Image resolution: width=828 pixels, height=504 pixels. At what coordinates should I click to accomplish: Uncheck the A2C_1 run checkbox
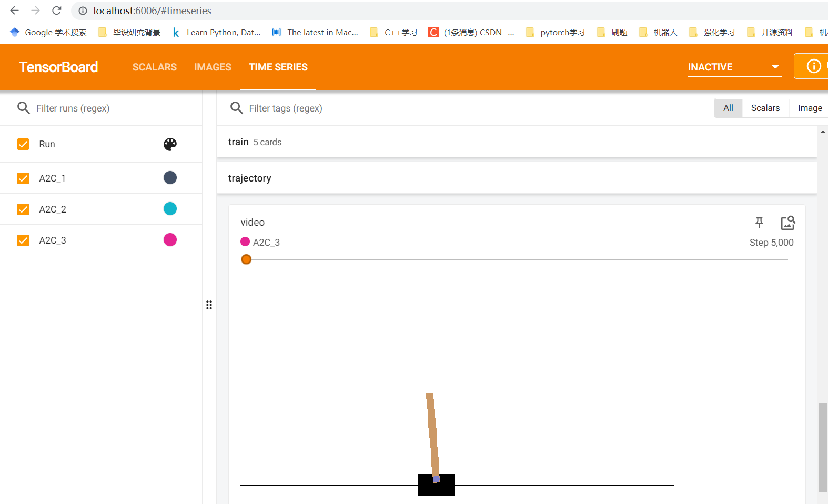[23, 178]
